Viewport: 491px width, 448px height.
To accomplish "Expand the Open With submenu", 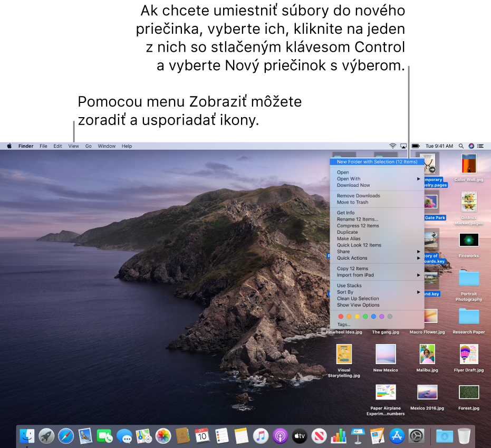I will [377, 178].
